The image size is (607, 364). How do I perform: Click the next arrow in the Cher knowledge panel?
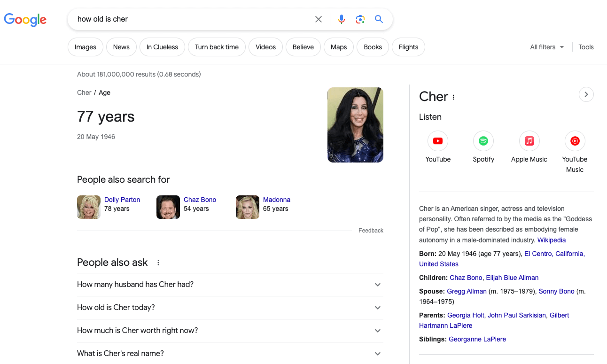pyautogui.click(x=586, y=94)
